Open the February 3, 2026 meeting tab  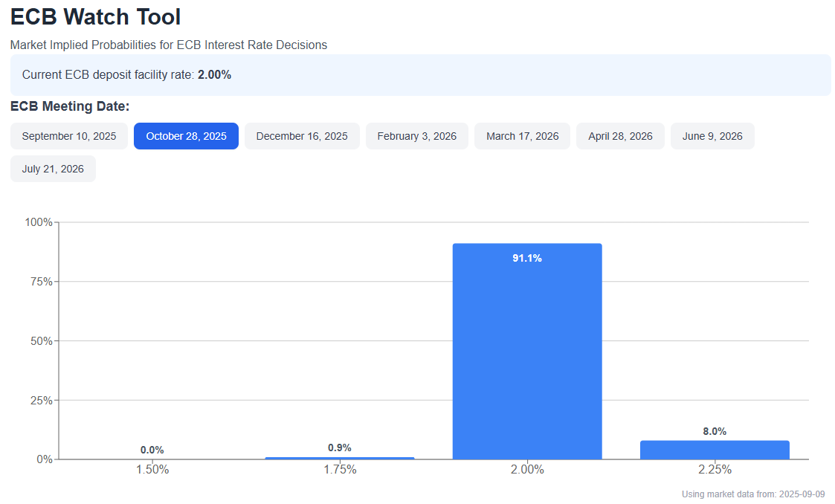point(417,136)
